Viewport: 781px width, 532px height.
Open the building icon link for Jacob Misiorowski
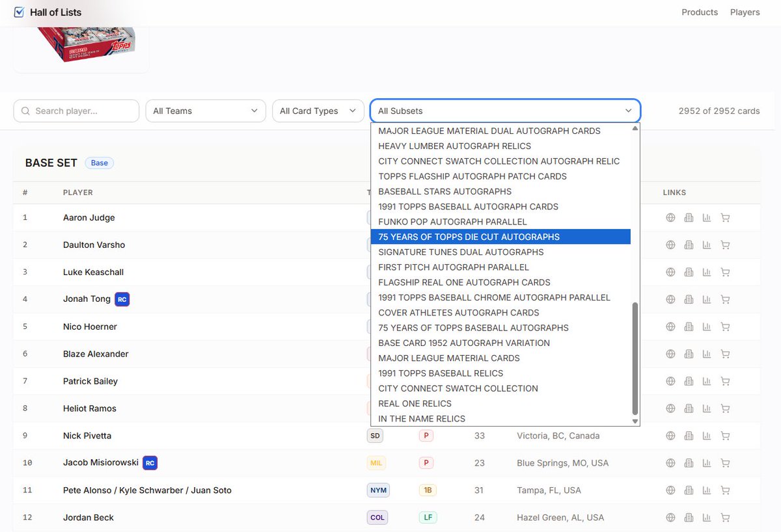click(x=689, y=464)
